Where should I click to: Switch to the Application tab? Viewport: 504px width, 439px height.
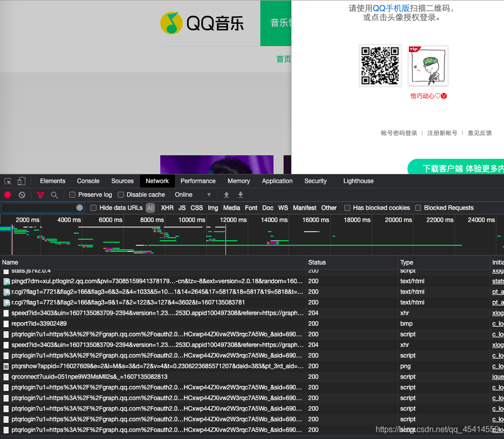point(278,181)
